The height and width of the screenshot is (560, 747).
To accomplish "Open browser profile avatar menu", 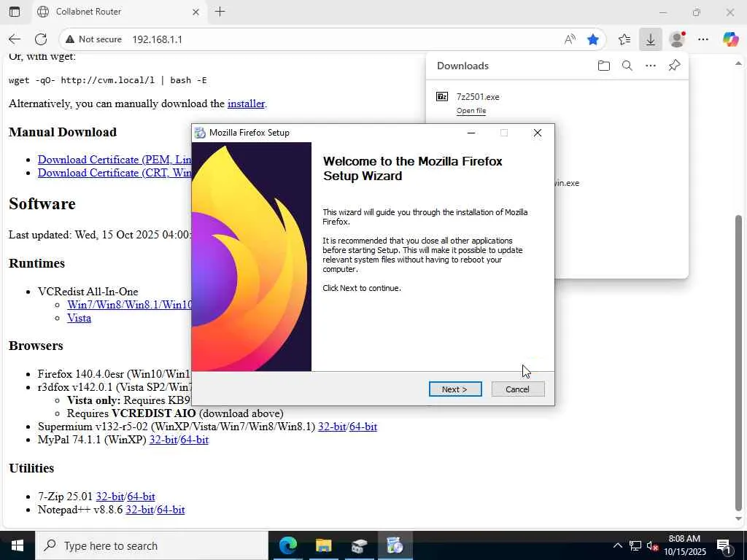I will [x=676, y=39].
